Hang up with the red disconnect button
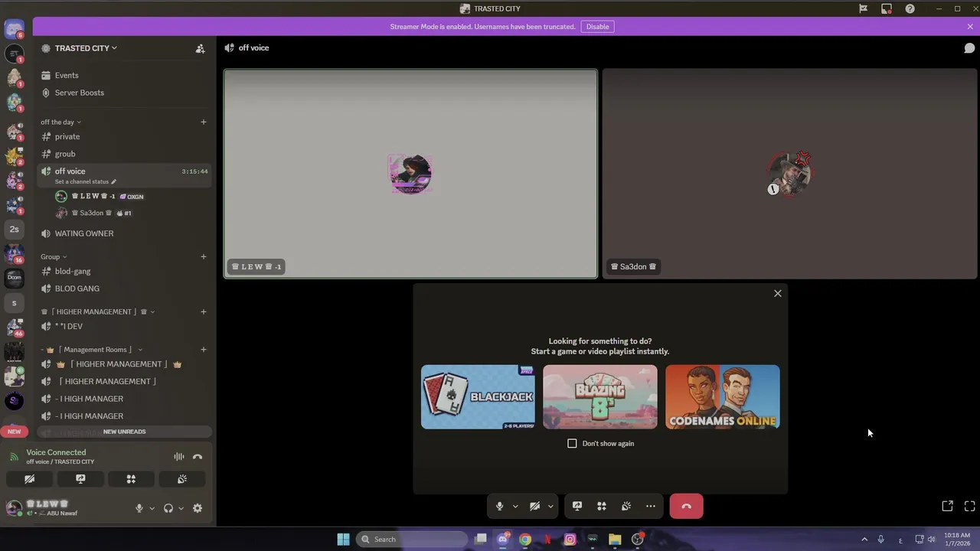This screenshot has width=980, height=551. (x=686, y=506)
